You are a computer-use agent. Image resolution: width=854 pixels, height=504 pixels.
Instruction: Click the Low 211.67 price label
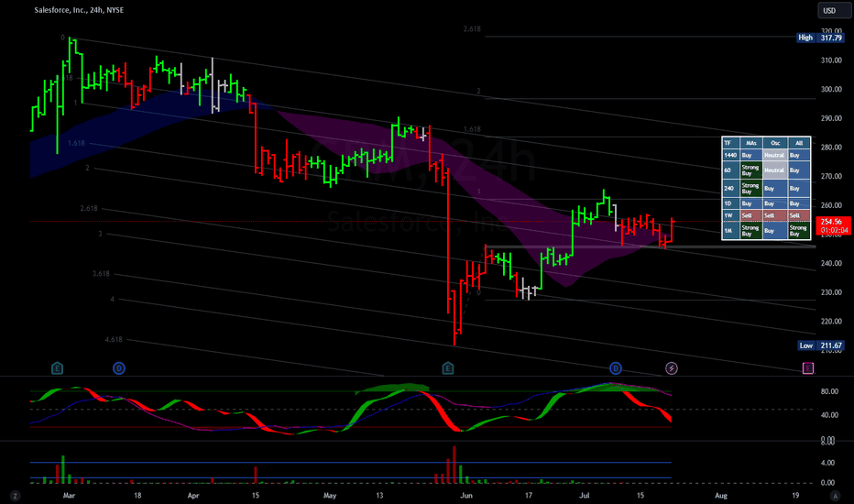[x=821, y=345]
